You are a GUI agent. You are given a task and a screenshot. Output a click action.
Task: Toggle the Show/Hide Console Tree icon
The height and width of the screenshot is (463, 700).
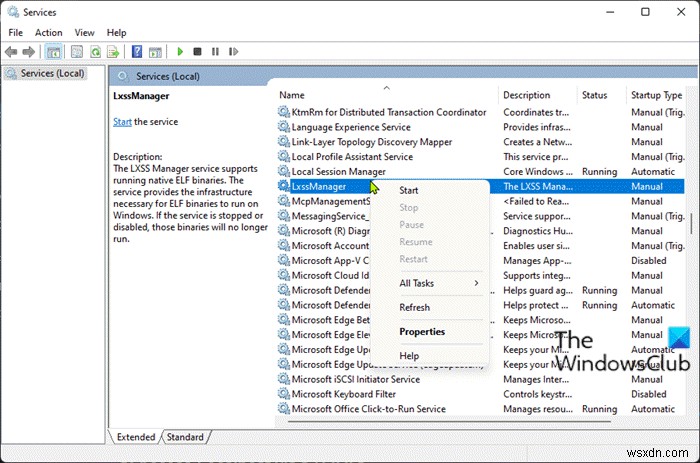pyautogui.click(x=53, y=51)
